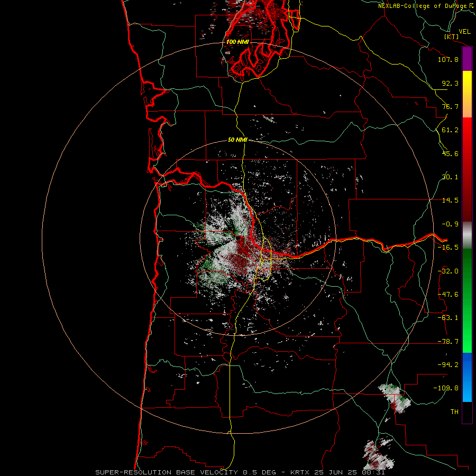Click the echo cluster in the bottom-right corner

point(379,454)
